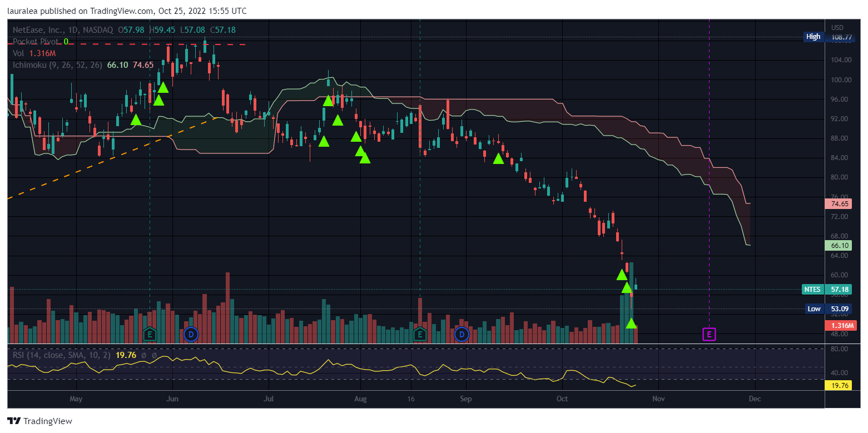Viewport: 868px width, 433px height.
Task: Click the 80.00 RSI axis value
Action: (841, 349)
